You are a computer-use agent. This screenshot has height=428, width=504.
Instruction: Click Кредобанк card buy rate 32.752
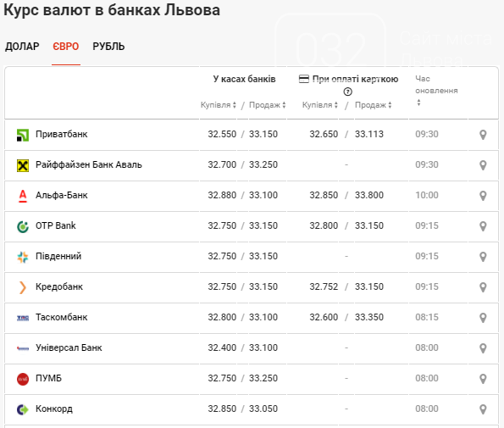[324, 286]
